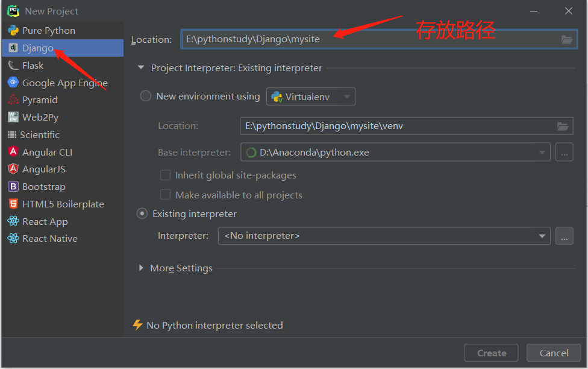Screen dimensions: 588x369
Task: Collapse the Project Interpreter section
Action: coord(142,68)
